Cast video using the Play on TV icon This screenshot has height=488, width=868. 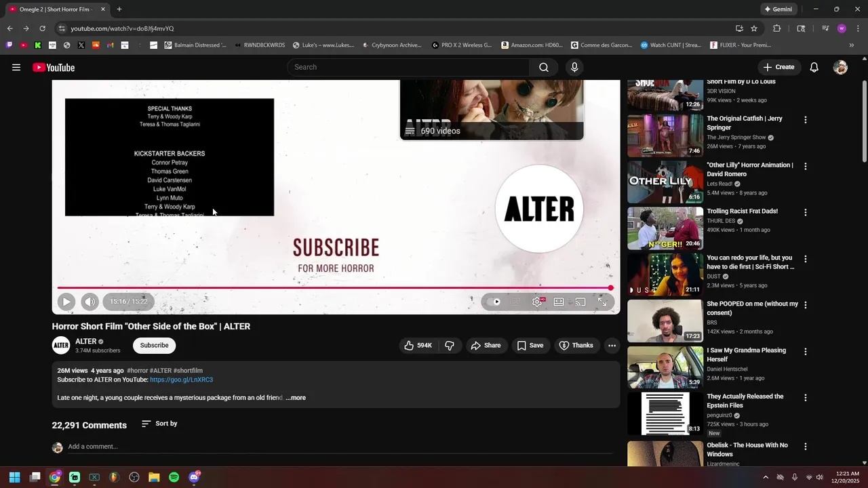[580, 302]
